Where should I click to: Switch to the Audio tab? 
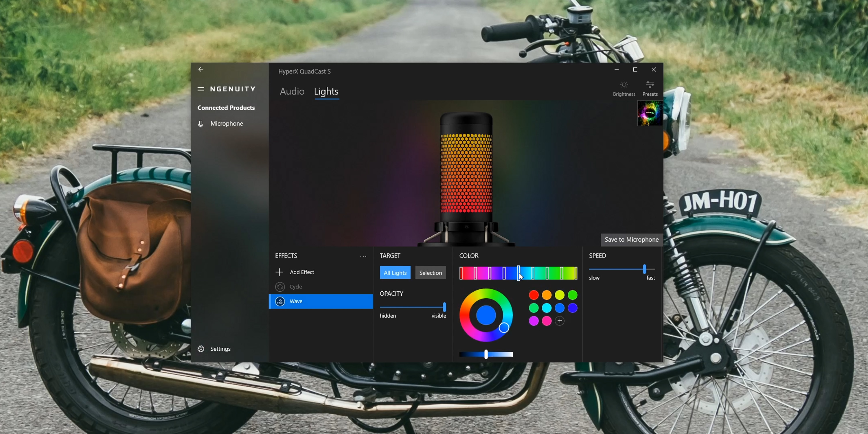point(292,91)
